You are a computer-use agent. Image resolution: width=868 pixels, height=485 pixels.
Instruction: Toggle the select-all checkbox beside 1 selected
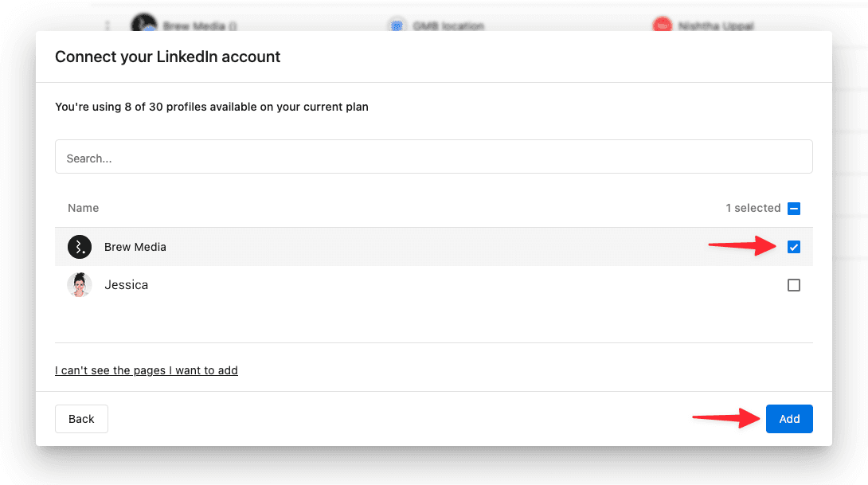[x=793, y=208]
